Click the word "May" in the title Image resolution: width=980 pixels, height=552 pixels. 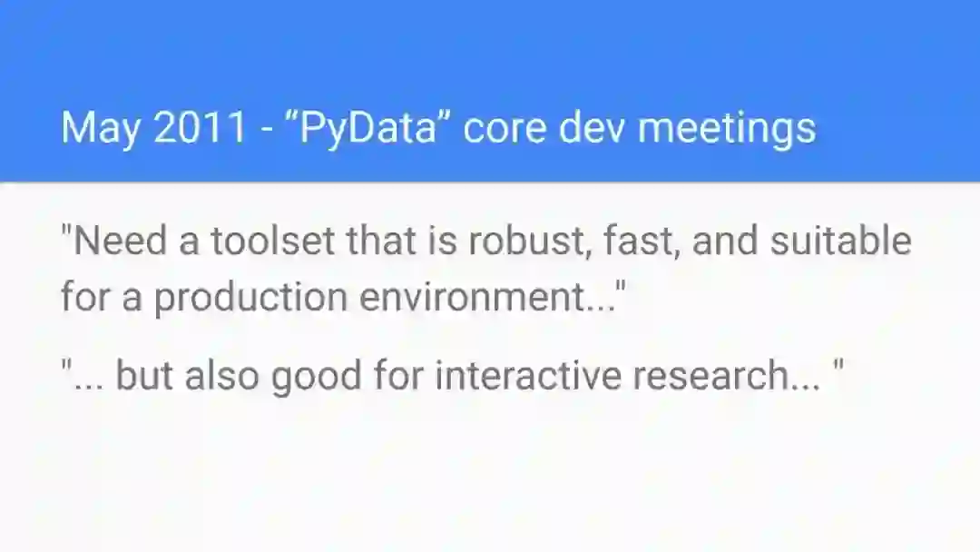(101, 128)
